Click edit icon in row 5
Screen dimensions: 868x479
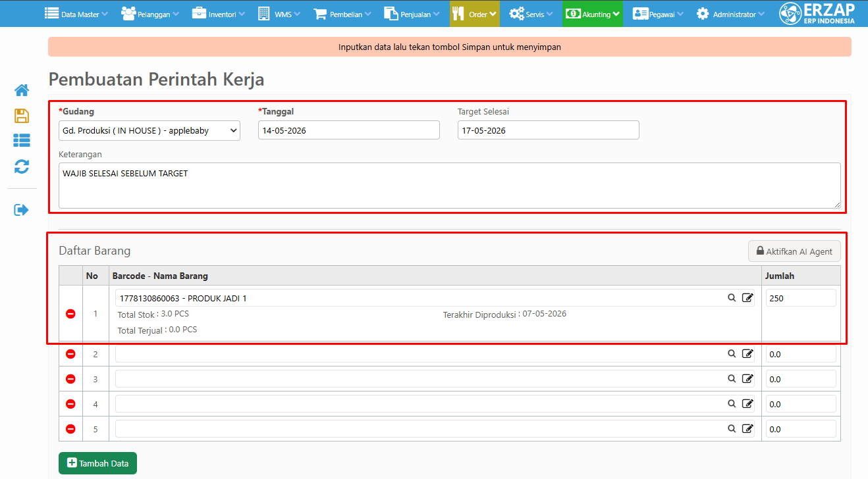point(747,429)
